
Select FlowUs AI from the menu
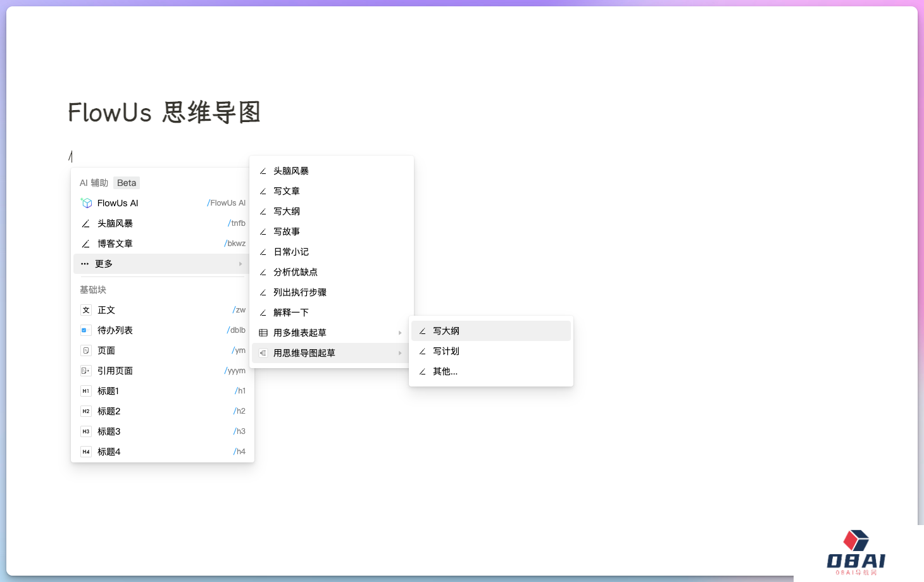[x=163, y=203]
